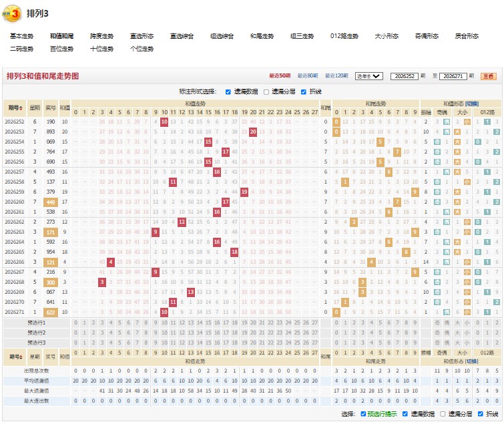Click the 最大连出数 statistics row label
Image resolution: width=504 pixels, height=424 pixels.
click(36, 401)
